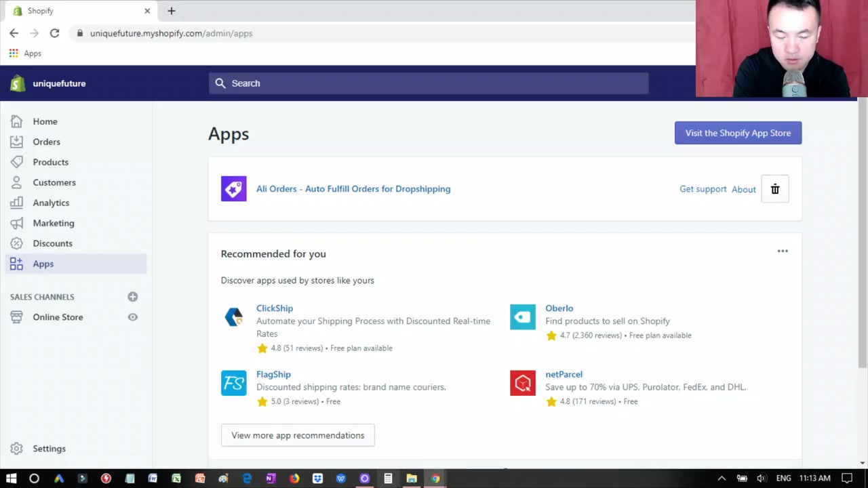Click the Chrome icon on taskbar
868x488 pixels.
tap(435, 479)
